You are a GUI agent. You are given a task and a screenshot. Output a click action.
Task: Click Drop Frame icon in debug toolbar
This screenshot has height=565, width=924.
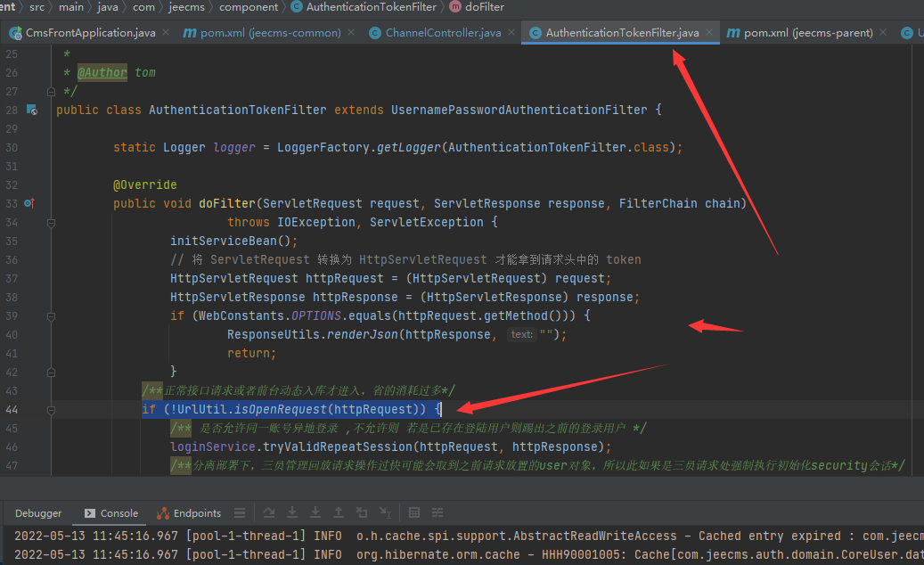tap(361, 512)
